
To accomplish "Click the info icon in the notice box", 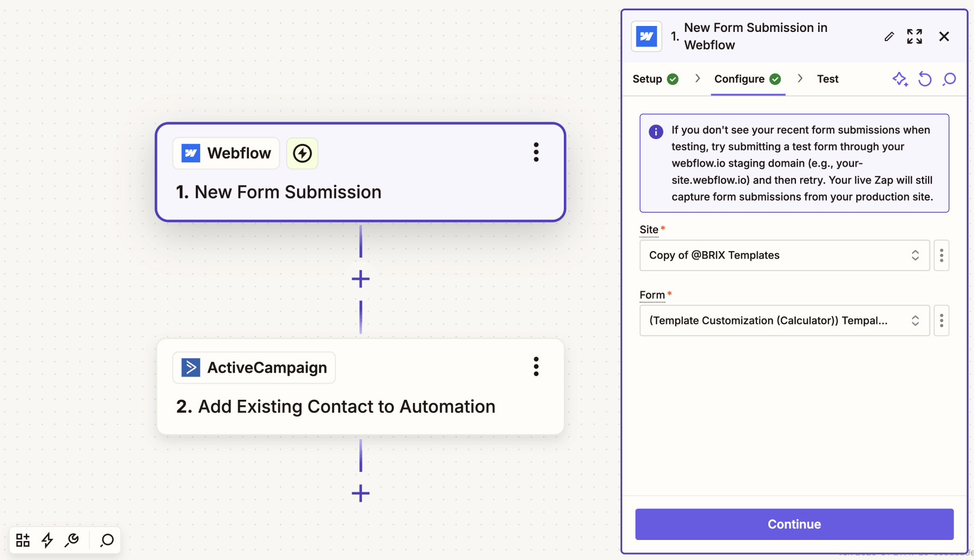I will (x=656, y=131).
